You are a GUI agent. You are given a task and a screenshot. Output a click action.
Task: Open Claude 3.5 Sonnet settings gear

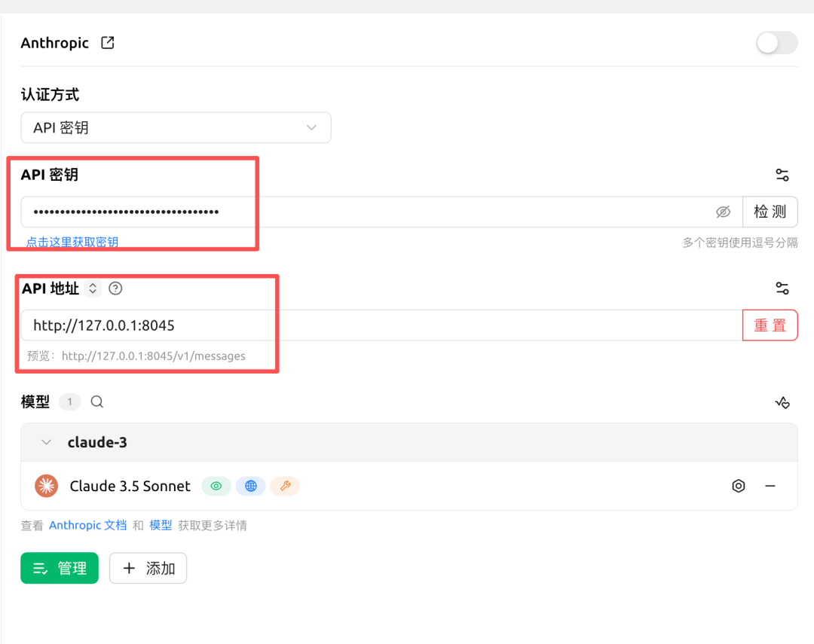[x=739, y=486]
